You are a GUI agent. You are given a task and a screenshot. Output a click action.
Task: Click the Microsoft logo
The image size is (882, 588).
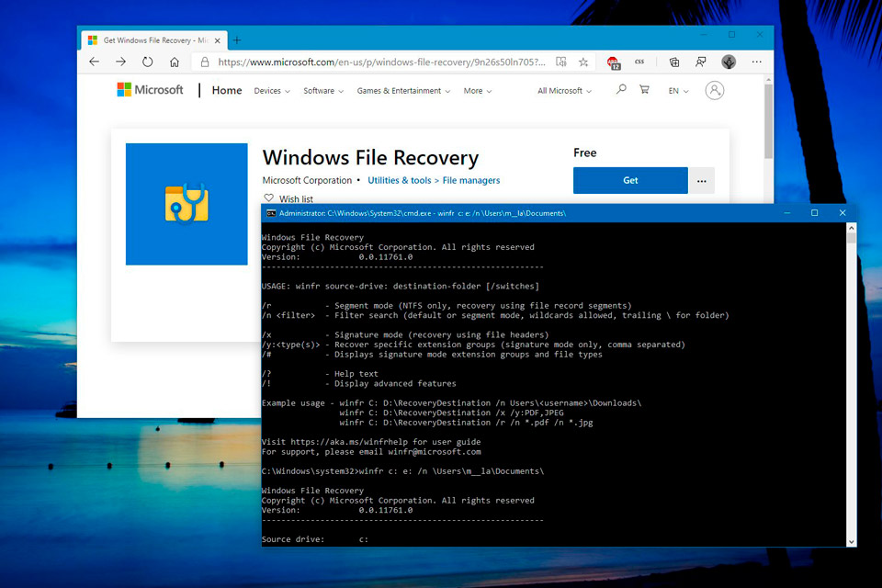tap(150, 90)
